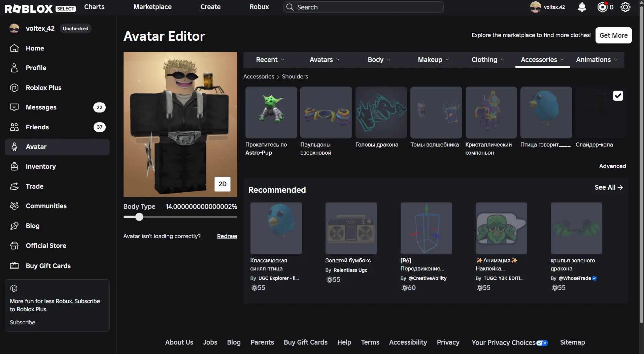Select the Кристаллический компаньон thumbnail
Viewport: 644px width, 354px height.
[x=491, y=112]
